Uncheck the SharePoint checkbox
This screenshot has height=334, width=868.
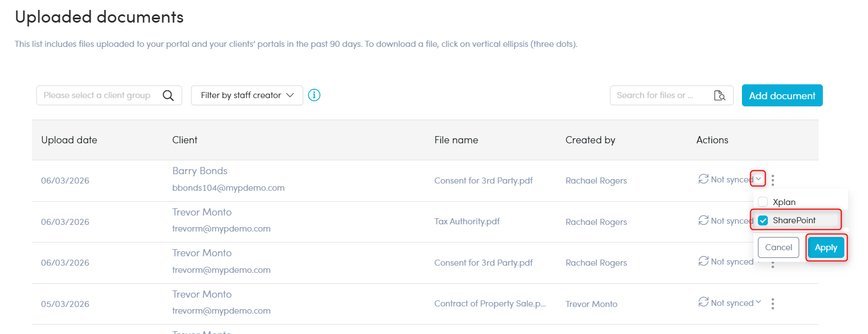tap(763, 220)
